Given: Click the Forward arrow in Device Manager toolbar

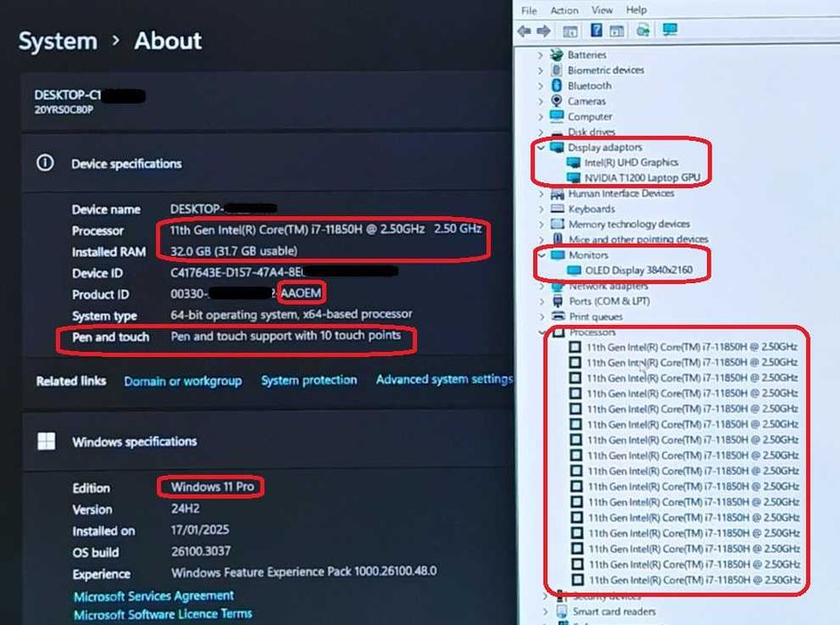Looking at the screenshot, I should 544,31.
